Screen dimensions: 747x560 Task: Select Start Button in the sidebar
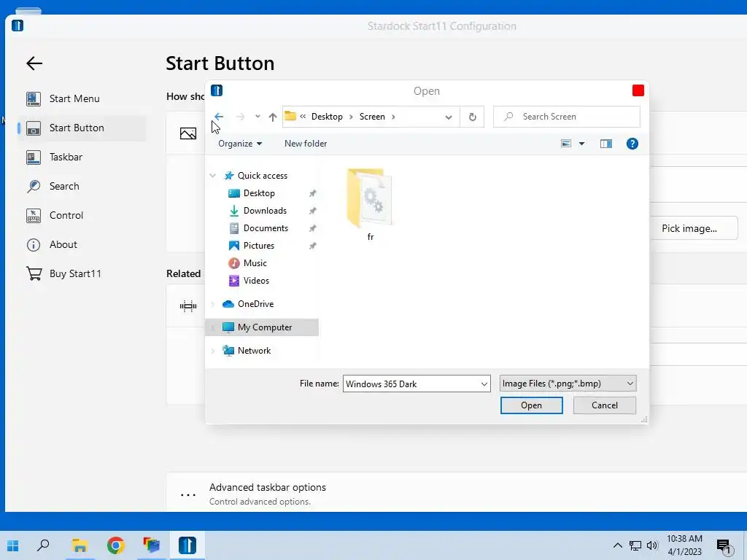point(81,128)
